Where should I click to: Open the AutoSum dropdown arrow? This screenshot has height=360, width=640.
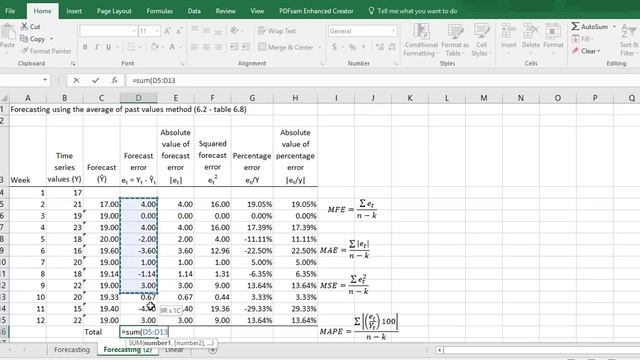(614, 27)
